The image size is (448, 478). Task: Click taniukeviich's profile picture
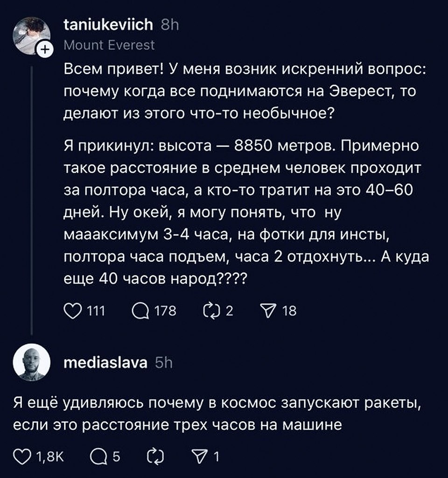click(30, 29)
